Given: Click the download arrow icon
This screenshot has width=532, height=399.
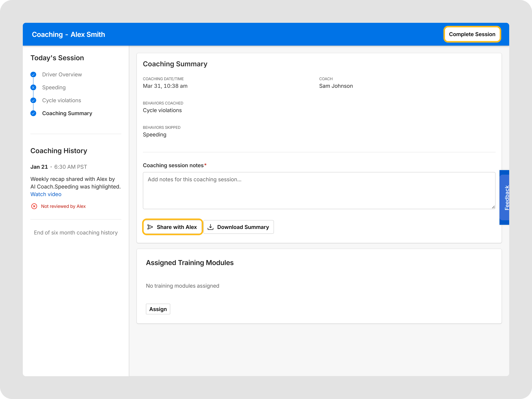Looking at the screenshot, I should coord(211,227).
